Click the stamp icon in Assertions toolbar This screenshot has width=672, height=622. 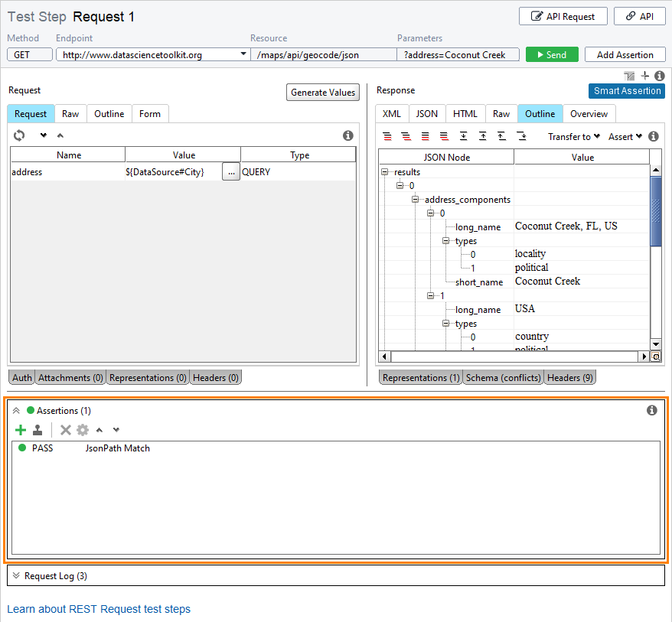pyautogui.click(x=38, y=430)
